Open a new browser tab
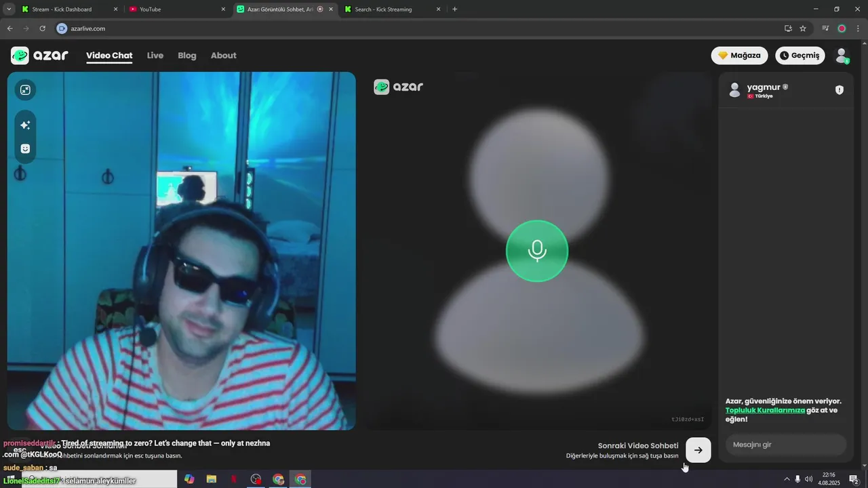Viewport: 868px width, 488px height. (454, 9)
